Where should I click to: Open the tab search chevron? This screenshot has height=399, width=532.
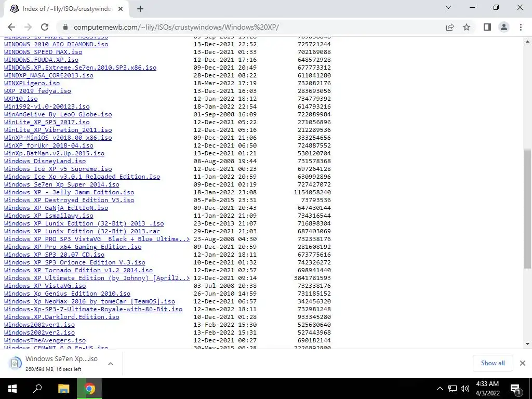pyautogui.click(x=448, y=7)
